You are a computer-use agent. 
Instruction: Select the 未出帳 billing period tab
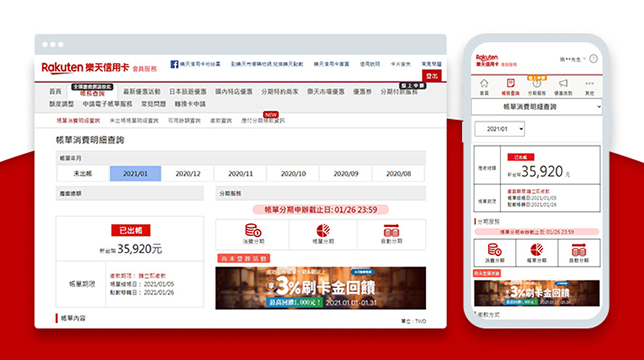click(x=83, y=174)
